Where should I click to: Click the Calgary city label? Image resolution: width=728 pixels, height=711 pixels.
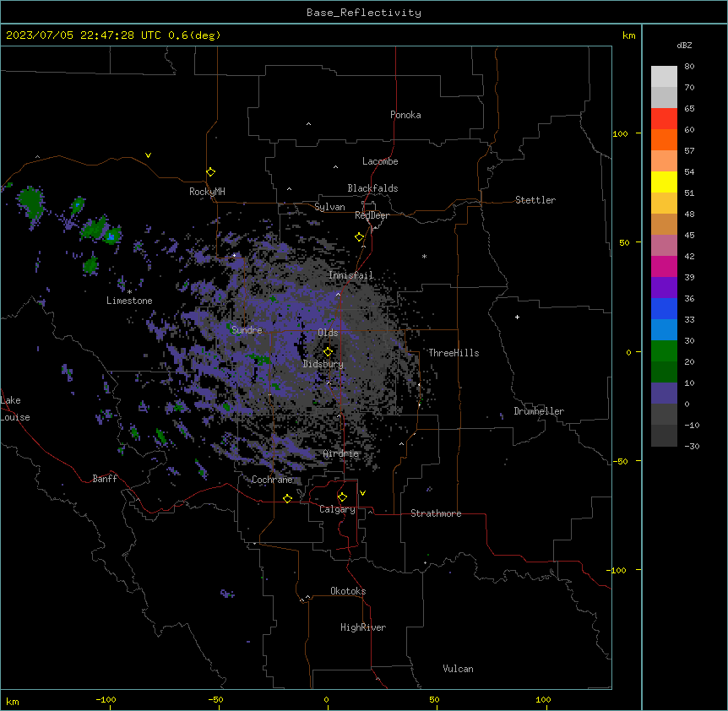click(337, 509)
